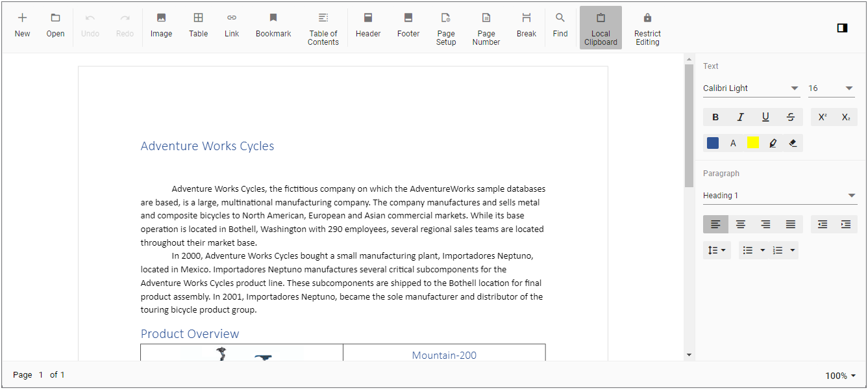Viewport: 868px width, 390px height.
Task: Open the Break menu
Action: 527,27
